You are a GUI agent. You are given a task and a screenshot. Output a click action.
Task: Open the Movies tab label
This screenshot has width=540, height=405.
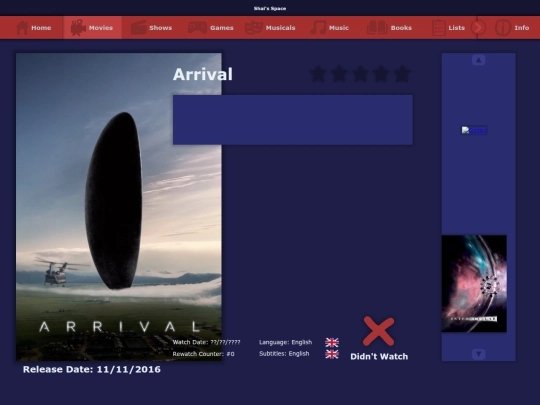coord(101,28)
